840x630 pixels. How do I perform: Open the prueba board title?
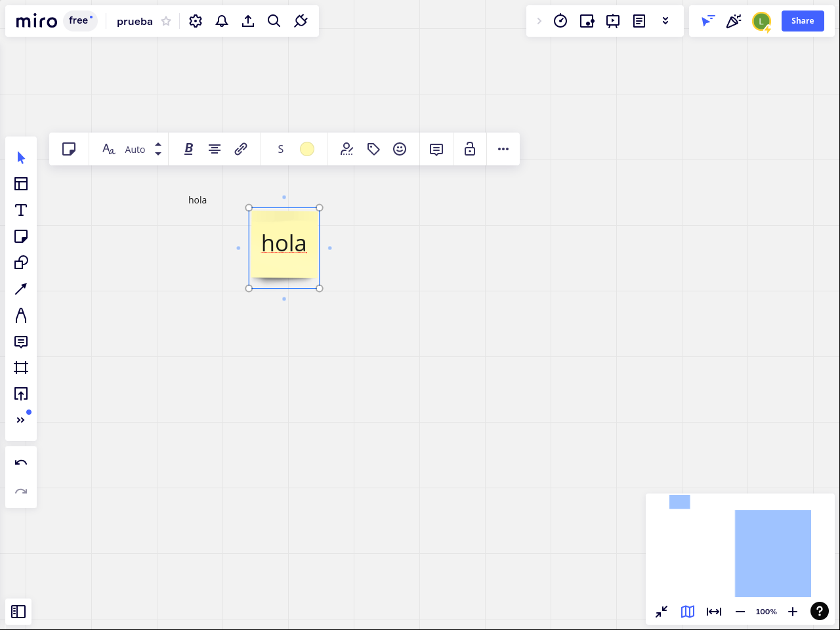[135, 21]
